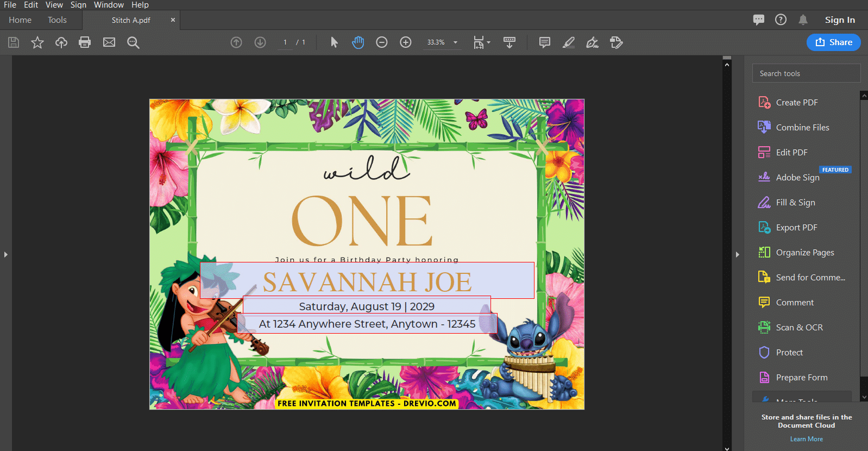Expand the fit page options dropdown

(481, 42)
